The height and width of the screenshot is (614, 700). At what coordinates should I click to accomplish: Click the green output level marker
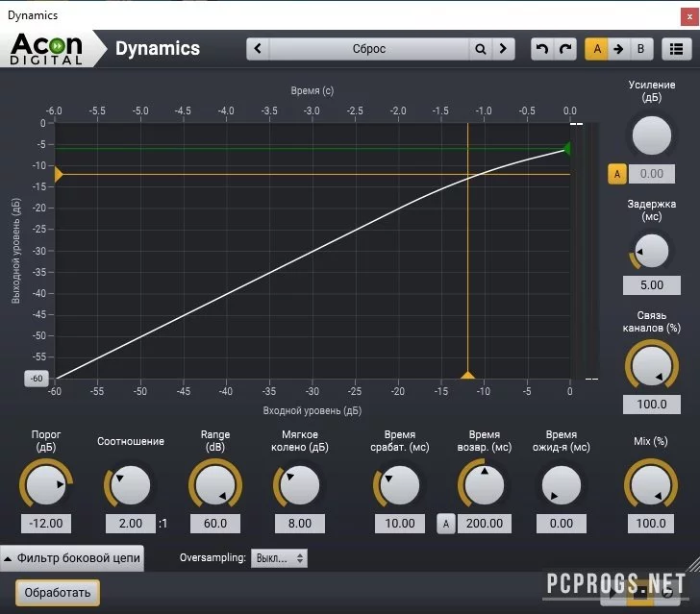566,148
